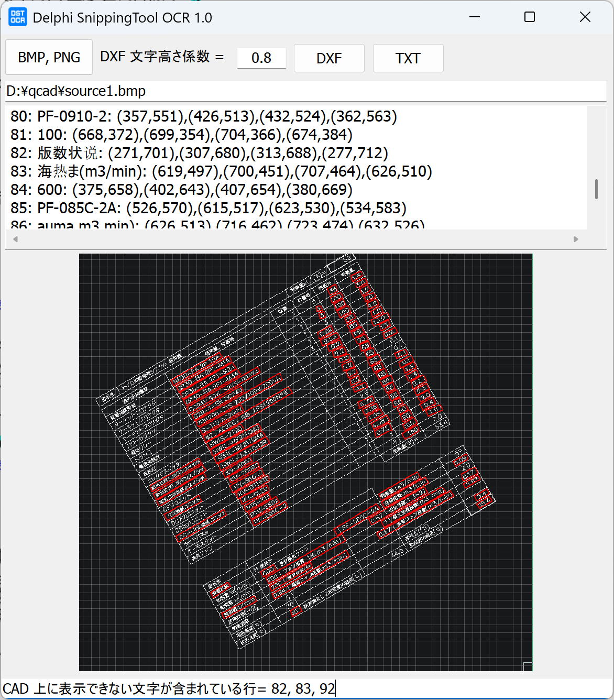Click the rotated CAD table preview image

point(305,462)
